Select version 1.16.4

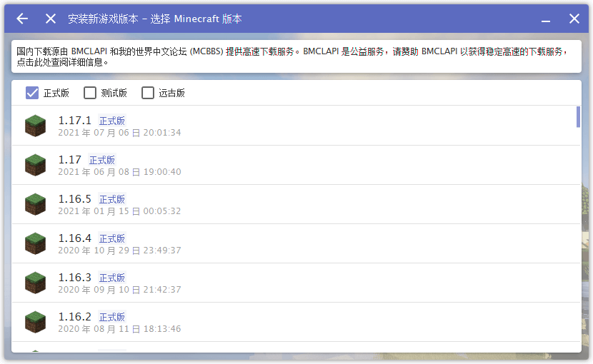[x=296, y=244]
